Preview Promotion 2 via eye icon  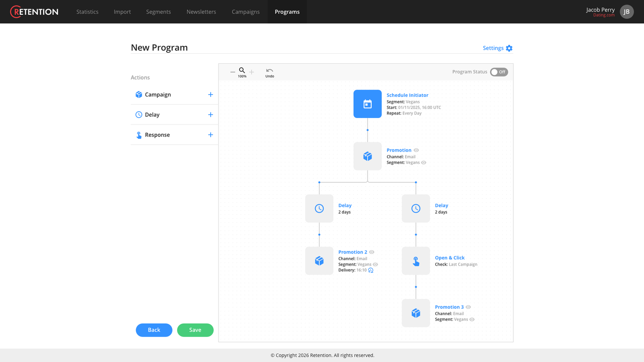point(372,252)
